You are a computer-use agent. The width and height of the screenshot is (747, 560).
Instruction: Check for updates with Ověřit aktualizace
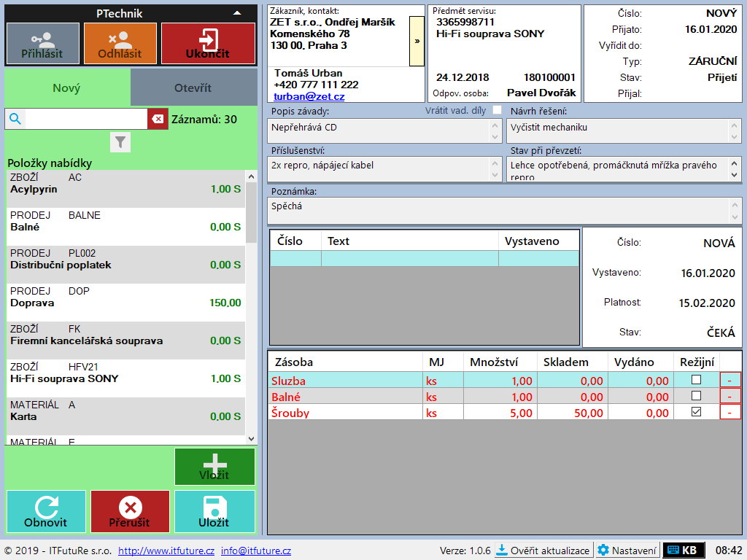[543, 551]
